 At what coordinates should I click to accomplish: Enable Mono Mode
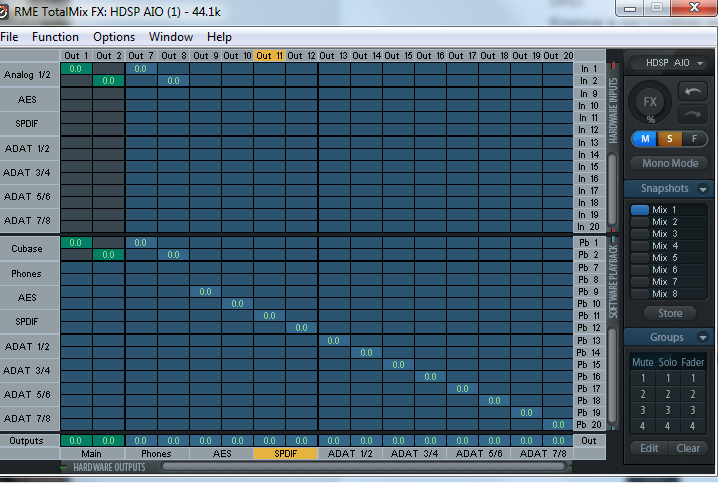(669, 163)
